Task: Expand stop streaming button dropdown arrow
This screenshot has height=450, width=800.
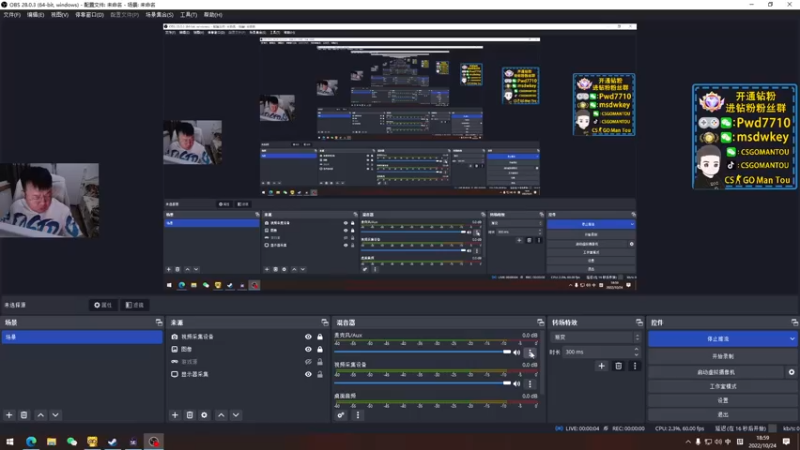Action: click(x=792, y=339)
